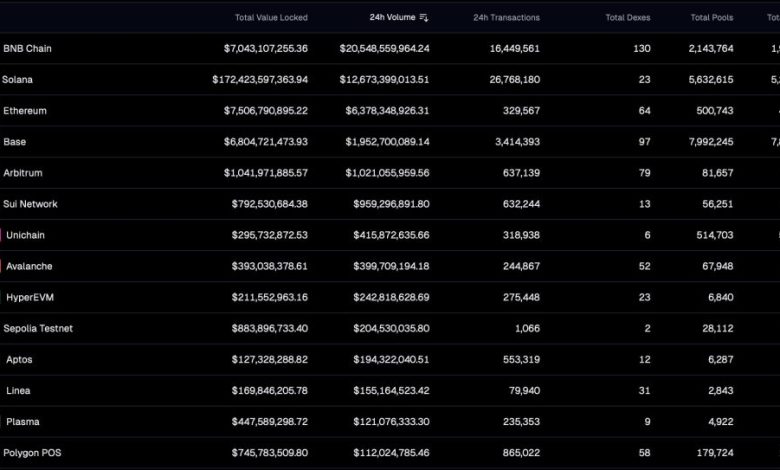Click the sort icon beside 24h Volume
The width and height of the screenshot is (780, 470).
(x=424, y=18)
